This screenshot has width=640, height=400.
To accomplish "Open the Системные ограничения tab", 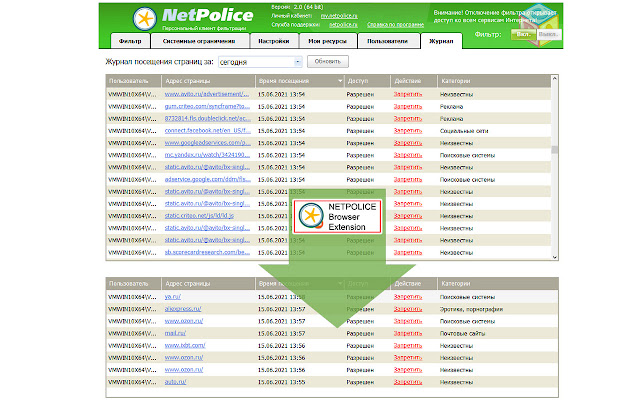I will point(199,41).
